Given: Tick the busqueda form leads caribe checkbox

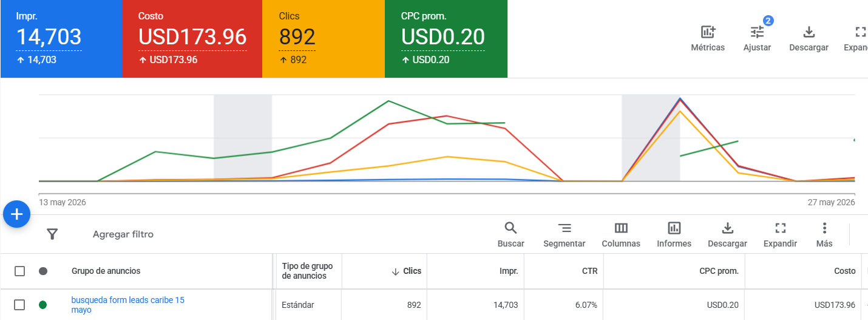Looking at the screenshot, I should [19, 305].
